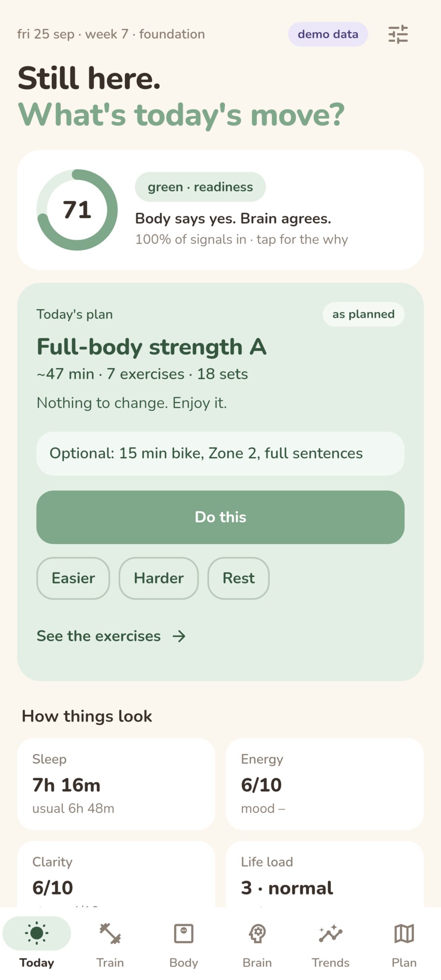The image size is (441, 980).
Task: Click the arrow beside See the exercises
Action: (179, 636)
